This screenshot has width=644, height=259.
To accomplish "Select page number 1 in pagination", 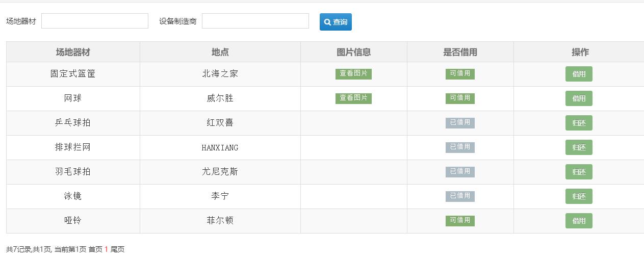I will tap(107, 249).
